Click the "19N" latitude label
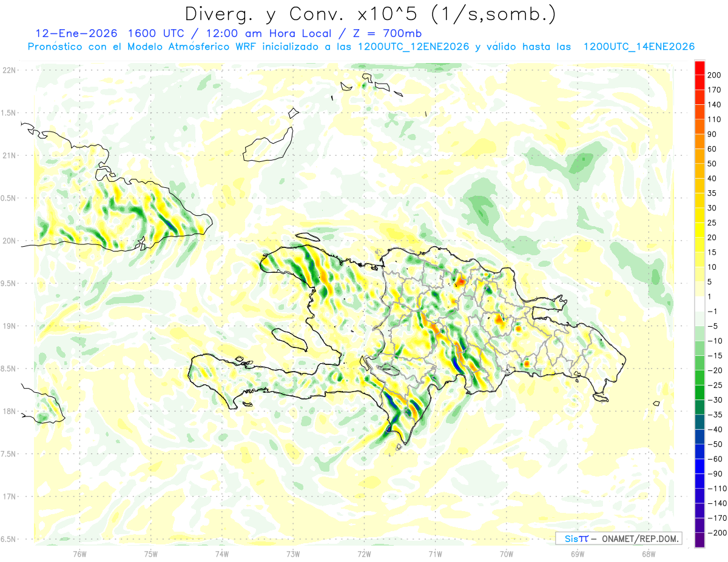This screenshot has height=562, width=728. pyautogui.click(x=9, y=326)
